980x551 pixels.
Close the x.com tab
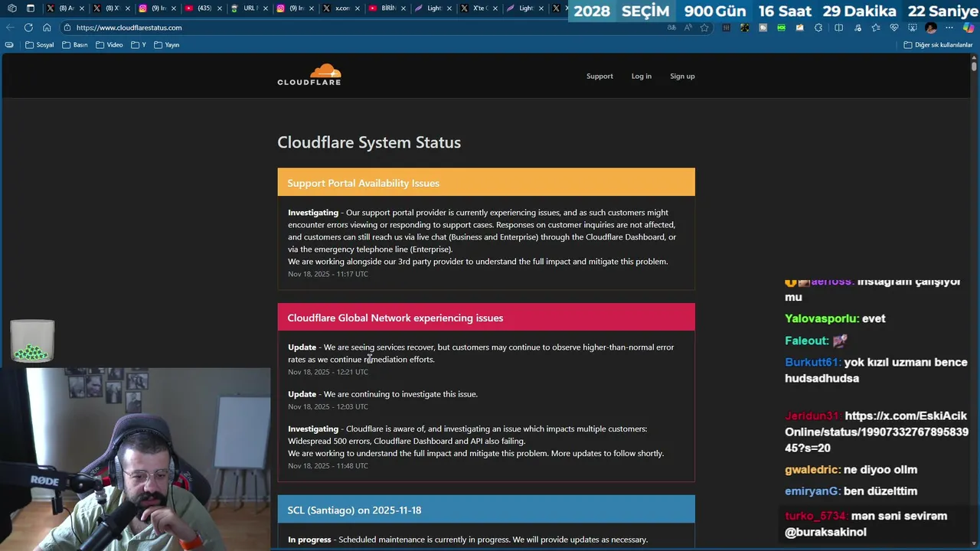357,8
